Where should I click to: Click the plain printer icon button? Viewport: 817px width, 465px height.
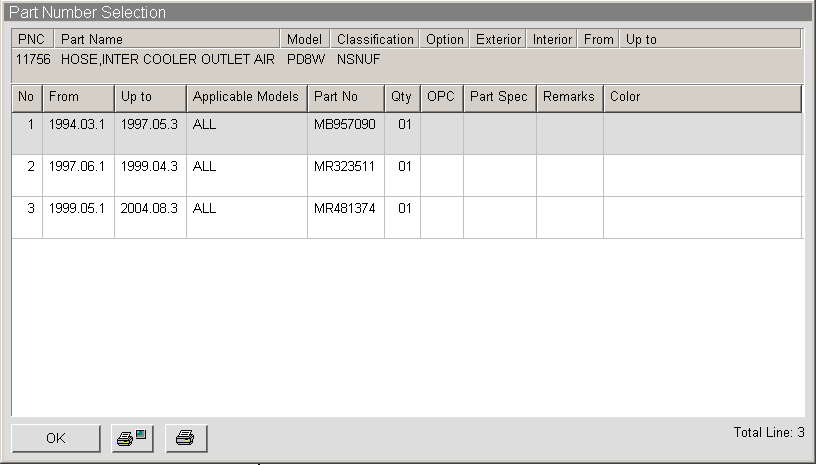pyautogui.click(x=186, y=438)
